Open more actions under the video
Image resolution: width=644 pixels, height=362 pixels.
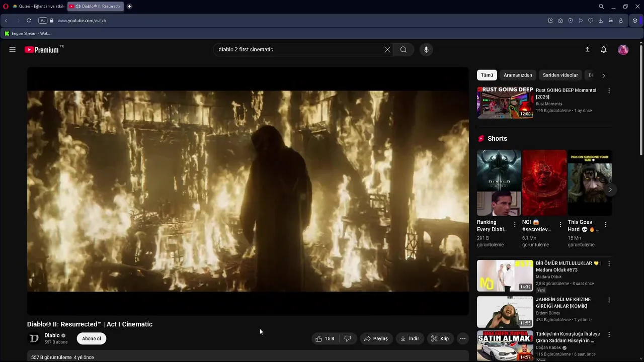tap(463, 338)
